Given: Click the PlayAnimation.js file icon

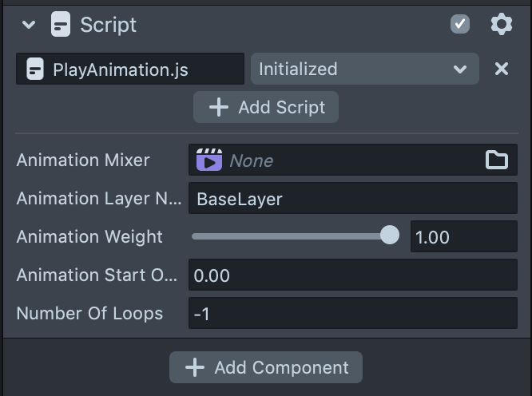Looking at the screenshot, I should pyautogui.click(x=34, y=69).
